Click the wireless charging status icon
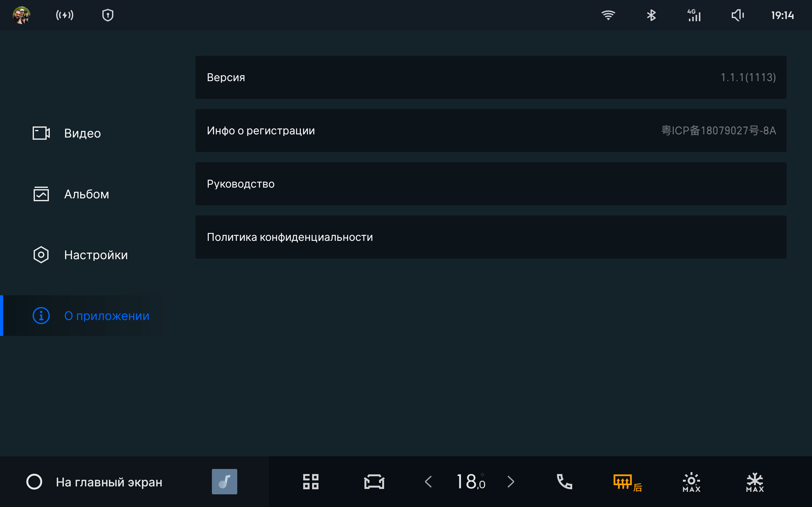 coord(65,15)
